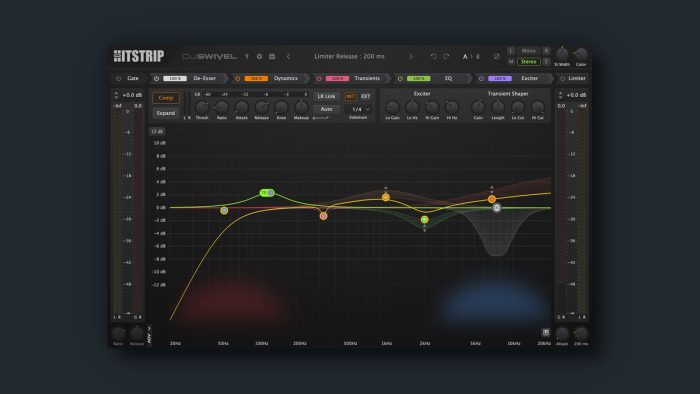
Task: Select the green EQ node near 100Hz
Action: [267, 193]
